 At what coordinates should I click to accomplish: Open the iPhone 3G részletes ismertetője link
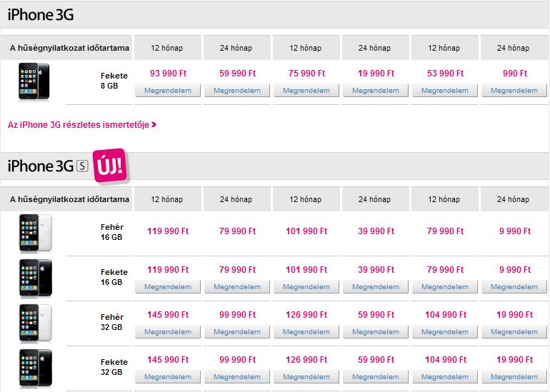point(79,125)
